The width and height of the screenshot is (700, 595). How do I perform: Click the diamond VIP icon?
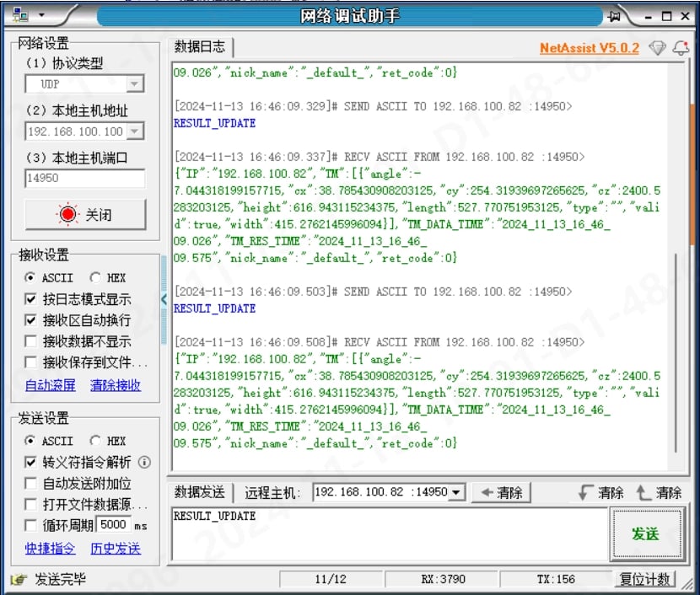pos(657,47)
